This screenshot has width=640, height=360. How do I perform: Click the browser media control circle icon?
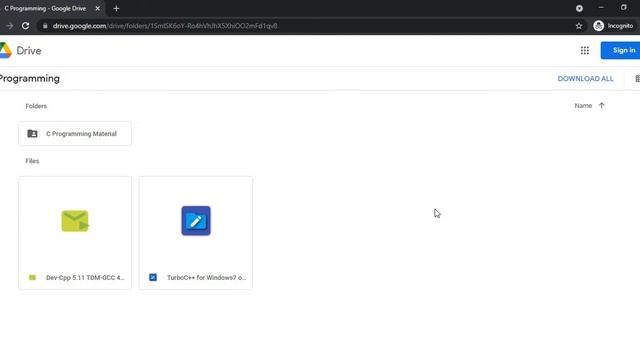579,8
